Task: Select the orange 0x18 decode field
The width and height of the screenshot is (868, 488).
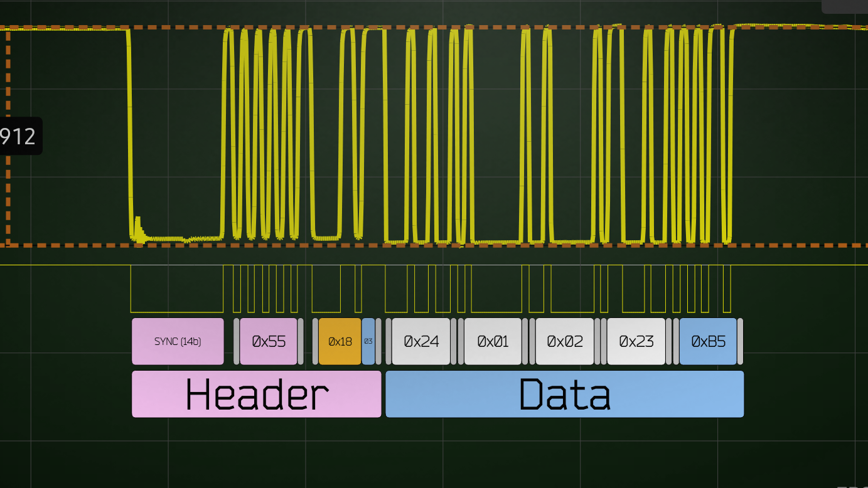Action: [x=340, y=341]
